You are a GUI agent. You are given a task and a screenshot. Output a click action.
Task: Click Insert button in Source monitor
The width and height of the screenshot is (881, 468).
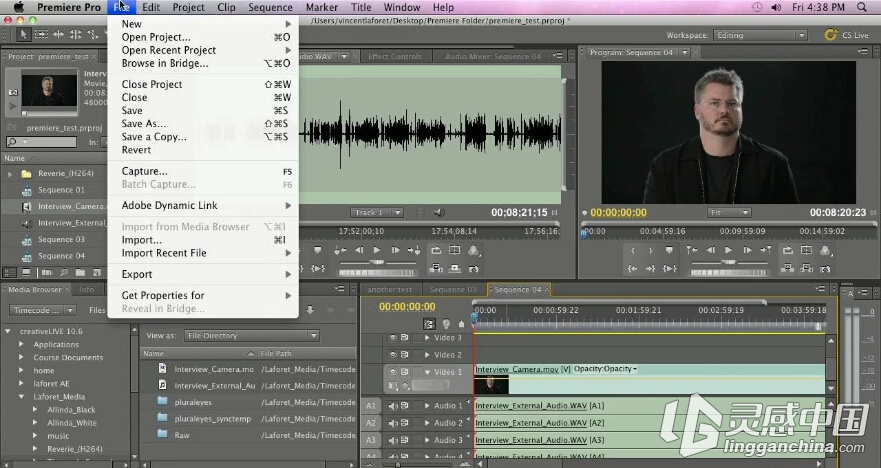click(437, 269)
